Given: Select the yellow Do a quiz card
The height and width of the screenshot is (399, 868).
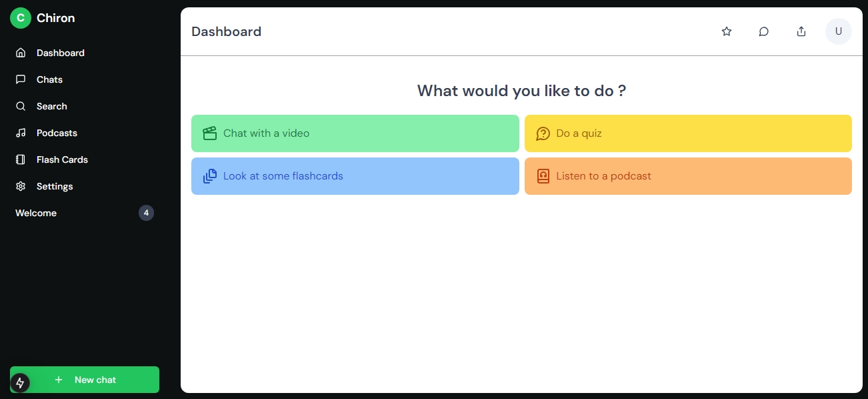Looking at the screenshot, I should click(687, 133).
